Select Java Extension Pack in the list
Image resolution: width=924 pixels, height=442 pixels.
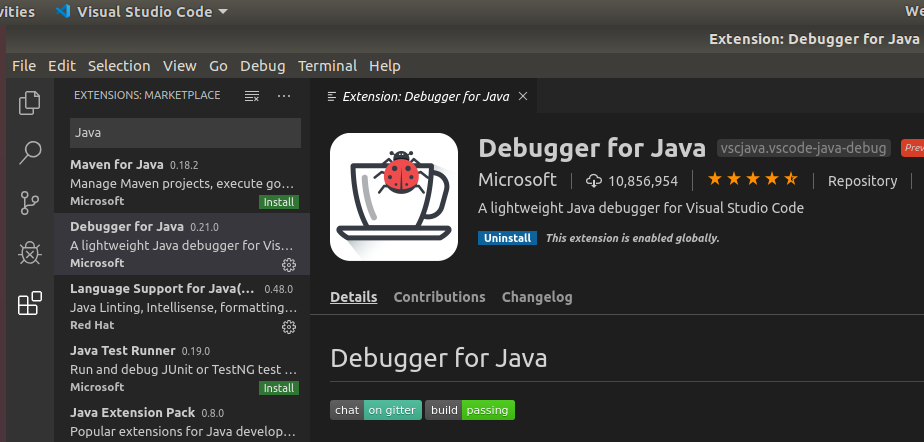point(182,421)
